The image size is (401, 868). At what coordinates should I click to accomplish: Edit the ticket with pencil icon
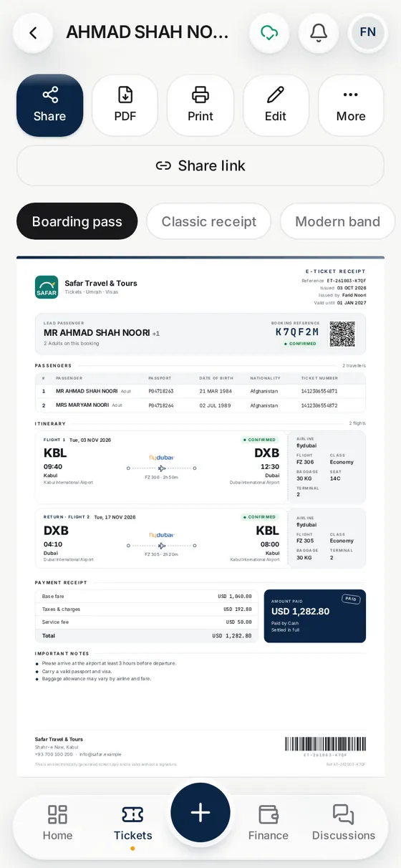(276, 105)
